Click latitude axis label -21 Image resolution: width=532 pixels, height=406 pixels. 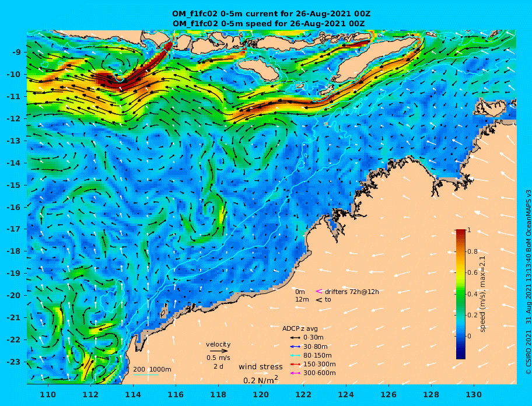pyautogui.click(x=14, y=318)
